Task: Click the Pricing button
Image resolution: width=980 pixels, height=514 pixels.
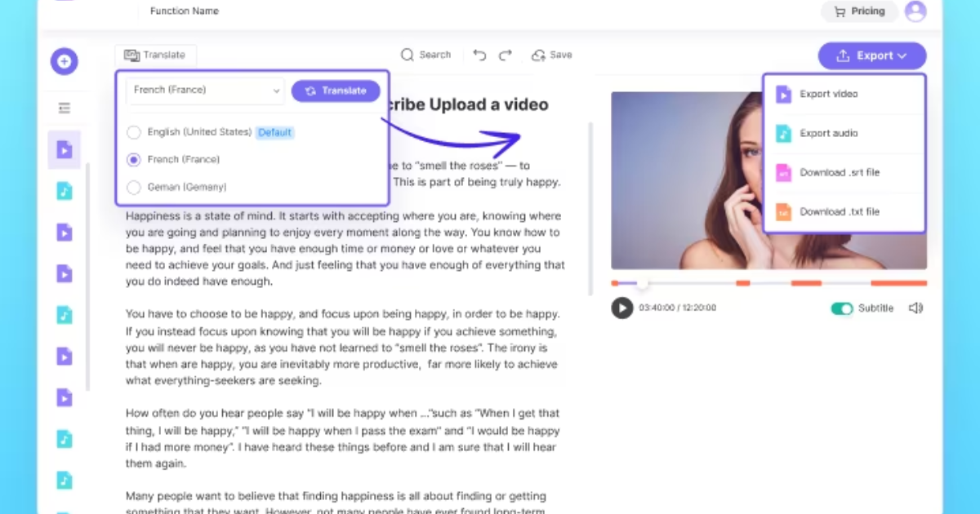Action: (859, 11)
